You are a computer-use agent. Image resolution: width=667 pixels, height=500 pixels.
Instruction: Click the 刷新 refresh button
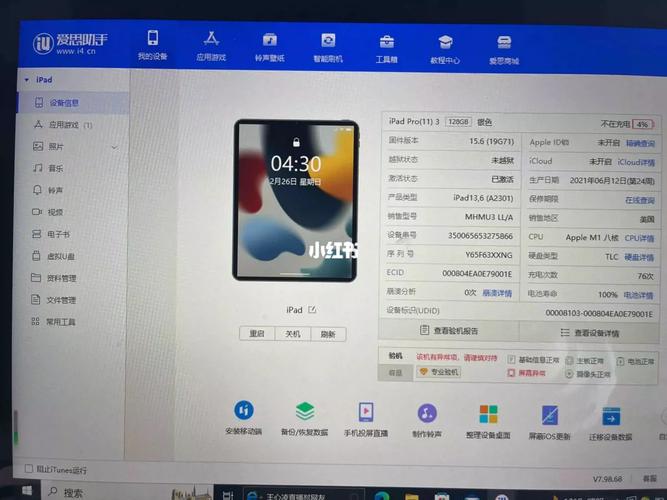click(x=328, y=334)
